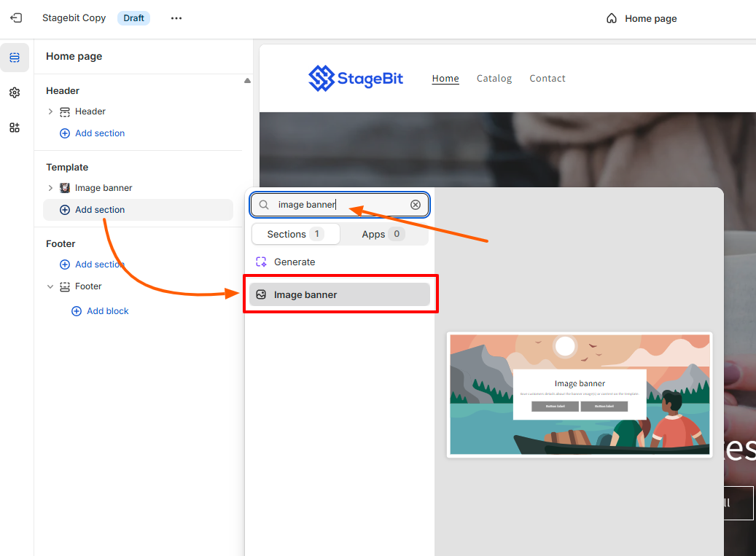Click the Stagebit Copy theme name
The height and width of the screenshot is (556, 756).
point(74,17)
